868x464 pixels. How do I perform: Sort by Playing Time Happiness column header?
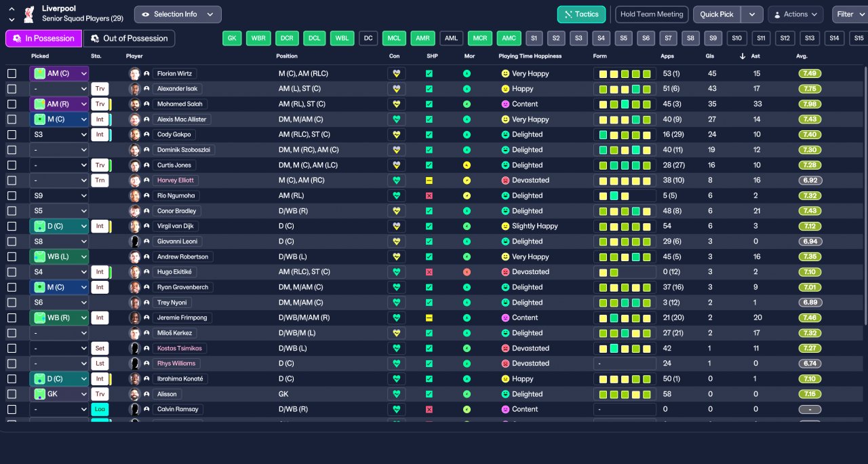(x=530, y=56)
